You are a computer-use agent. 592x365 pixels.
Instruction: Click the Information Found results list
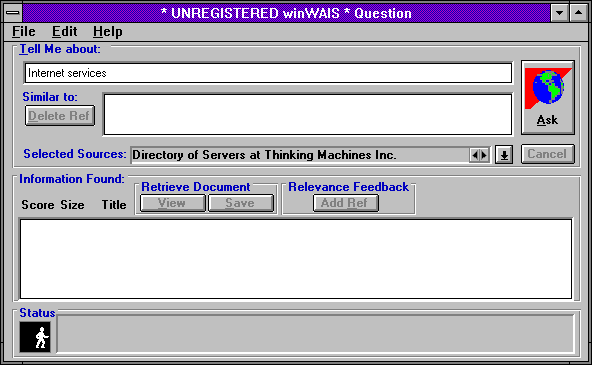pos(296,259)
